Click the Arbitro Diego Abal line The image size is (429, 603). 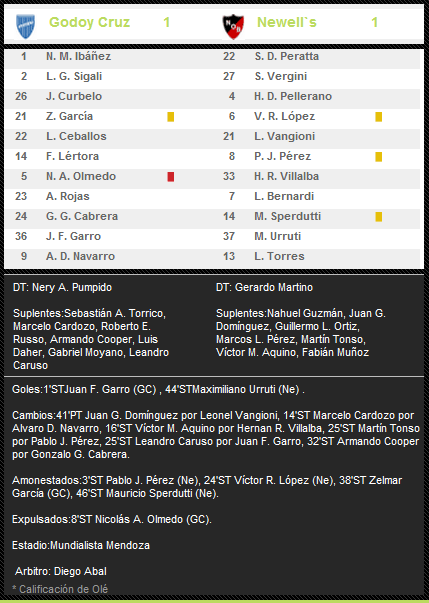61,571
